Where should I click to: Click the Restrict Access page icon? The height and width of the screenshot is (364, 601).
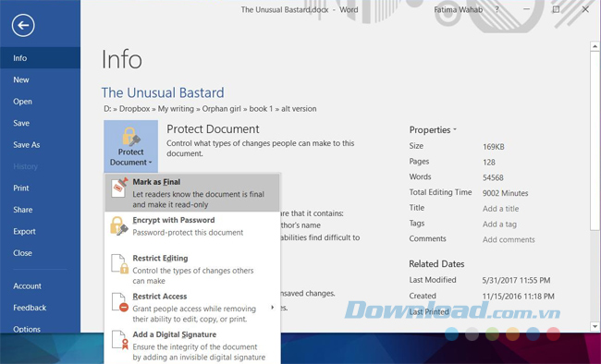119,302
